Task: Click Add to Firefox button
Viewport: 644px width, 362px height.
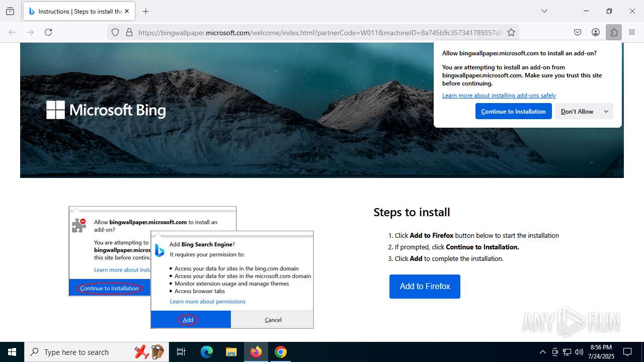Action: click(x=425, y=287)
